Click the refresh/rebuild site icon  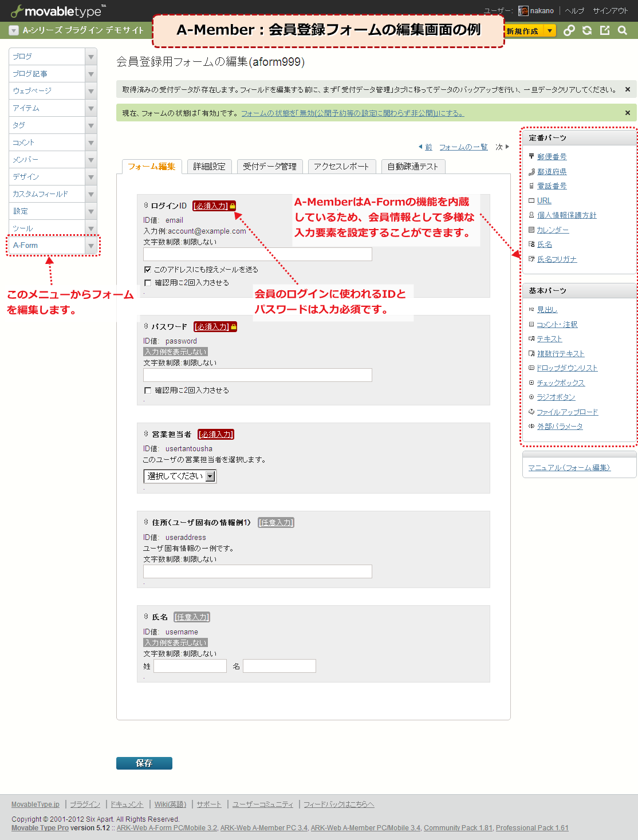pos(587,30)
